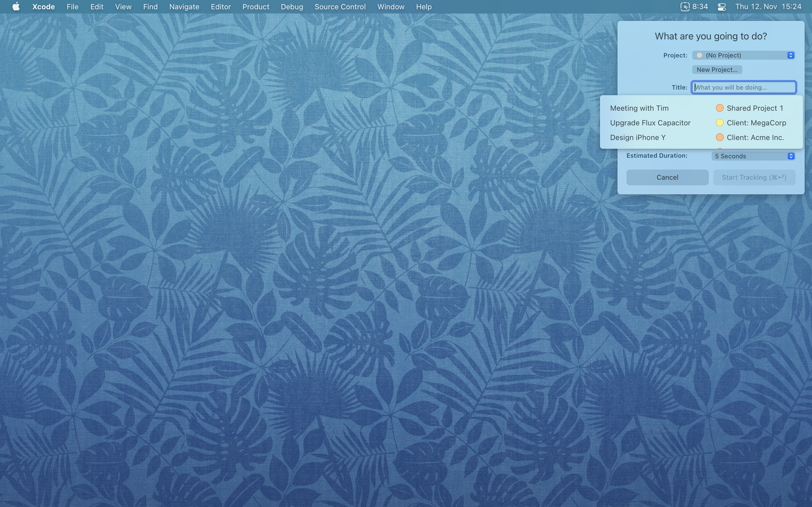Open the Product menu
Screen dimensions: 812x507
click(256, 7)
